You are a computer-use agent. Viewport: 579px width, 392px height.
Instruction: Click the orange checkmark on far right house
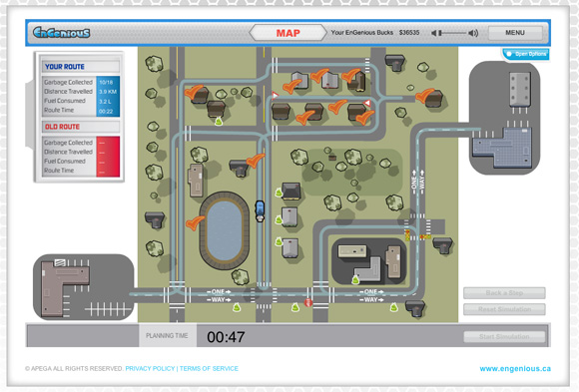click(x=424, y=95)
